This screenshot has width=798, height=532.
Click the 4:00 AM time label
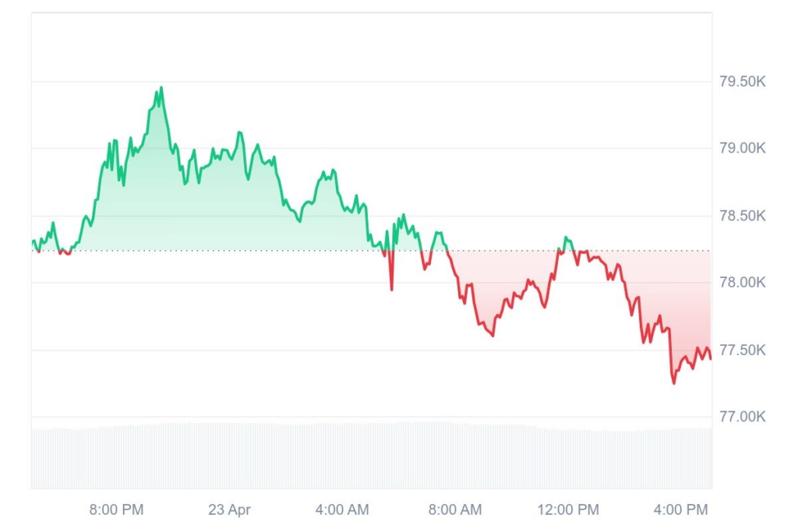point(341,510)
